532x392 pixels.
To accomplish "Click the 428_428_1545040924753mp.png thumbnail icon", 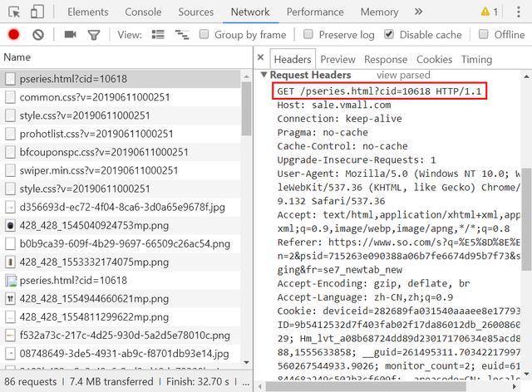I will click(x=11, y=226).
